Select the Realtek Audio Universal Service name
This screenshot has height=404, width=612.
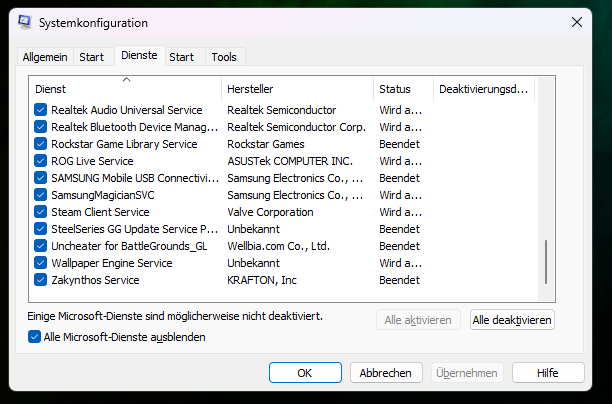point(127,110)
